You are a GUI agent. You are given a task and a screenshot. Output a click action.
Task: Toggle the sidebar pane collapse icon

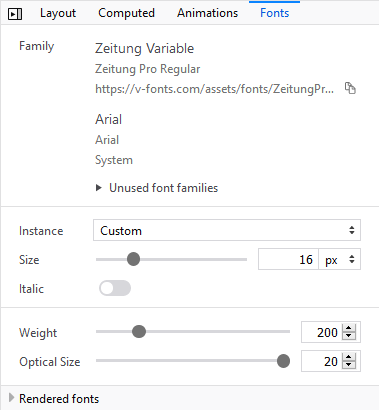15,14
